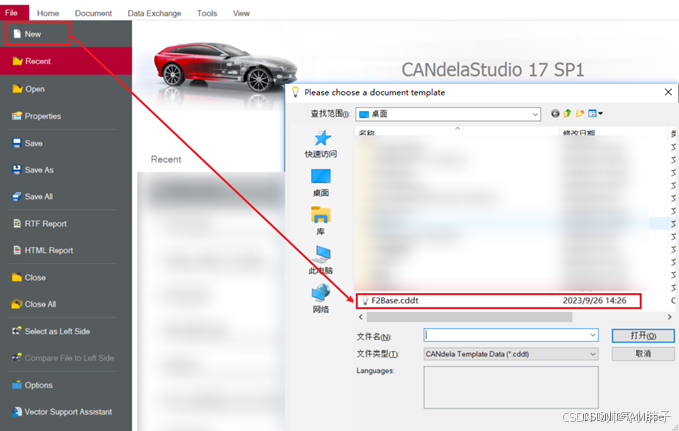Close the document template dialog
679x431 pixels.
[668, 92]
